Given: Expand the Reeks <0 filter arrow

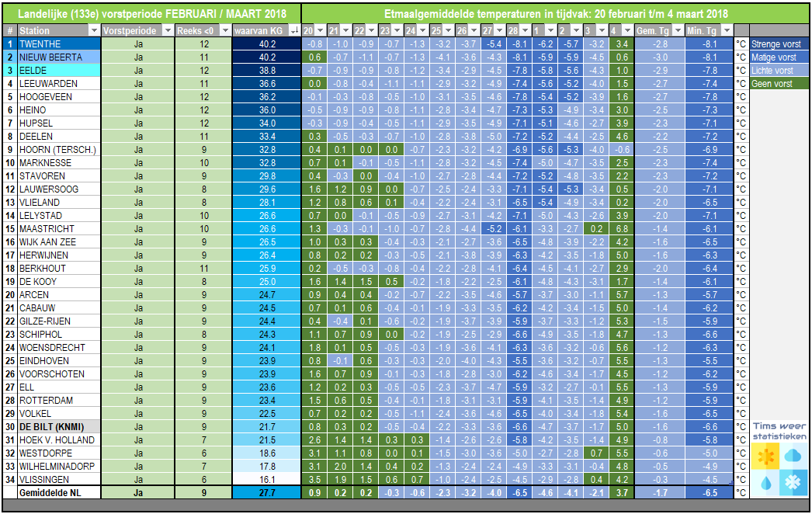Looking at the screenshot, I should coord(225,30).
